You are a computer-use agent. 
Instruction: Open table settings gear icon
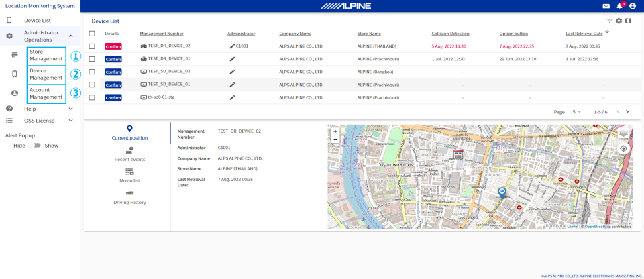tap(619, 21)
